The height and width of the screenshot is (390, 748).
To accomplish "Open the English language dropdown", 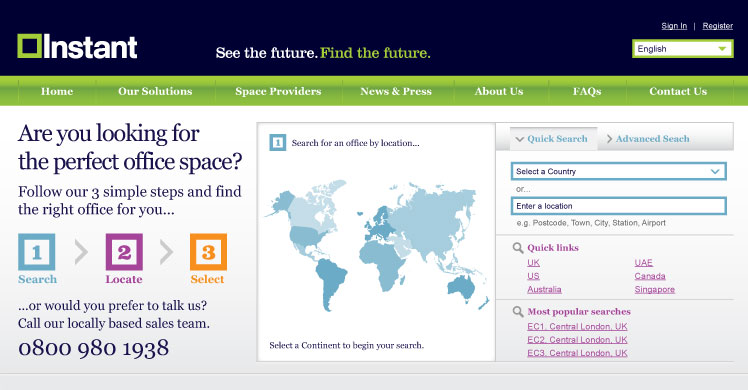I will [683, 49].
